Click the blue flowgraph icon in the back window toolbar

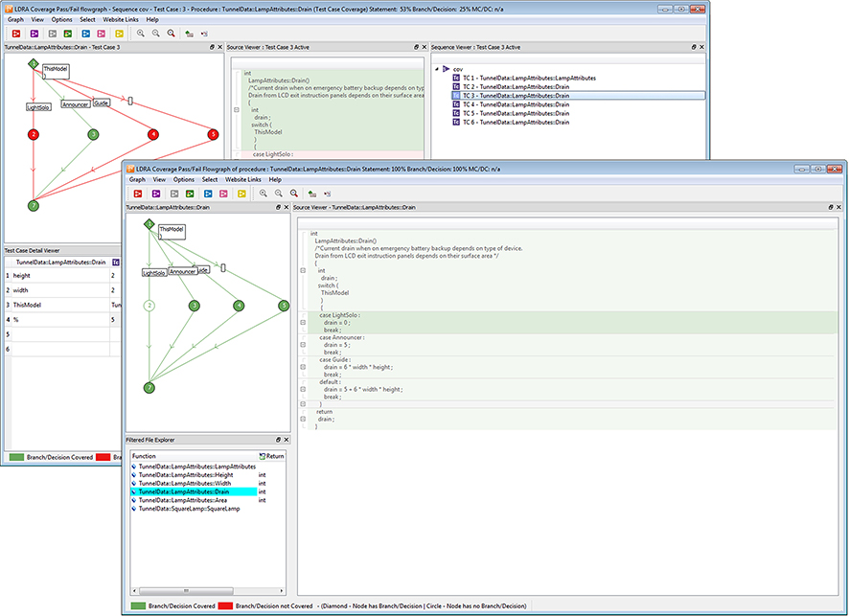click(x=85, y=34)
